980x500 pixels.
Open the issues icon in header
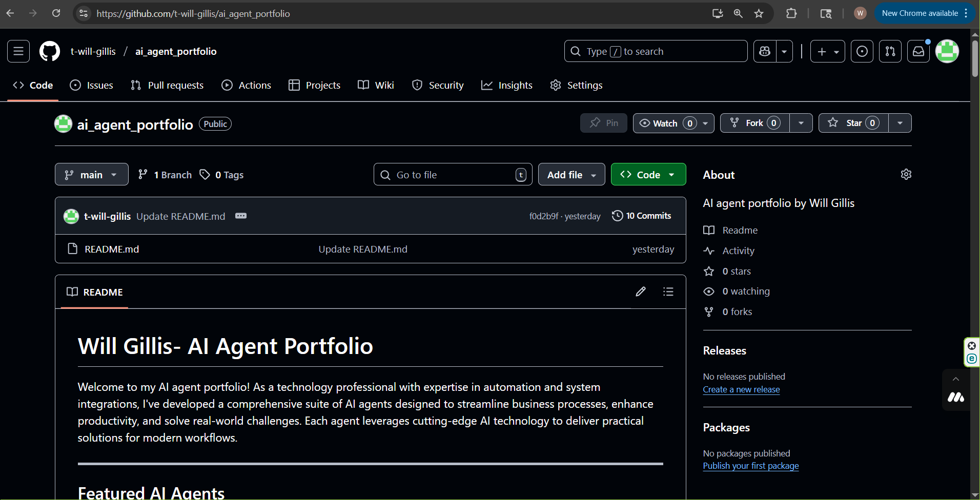pos(862,51)
